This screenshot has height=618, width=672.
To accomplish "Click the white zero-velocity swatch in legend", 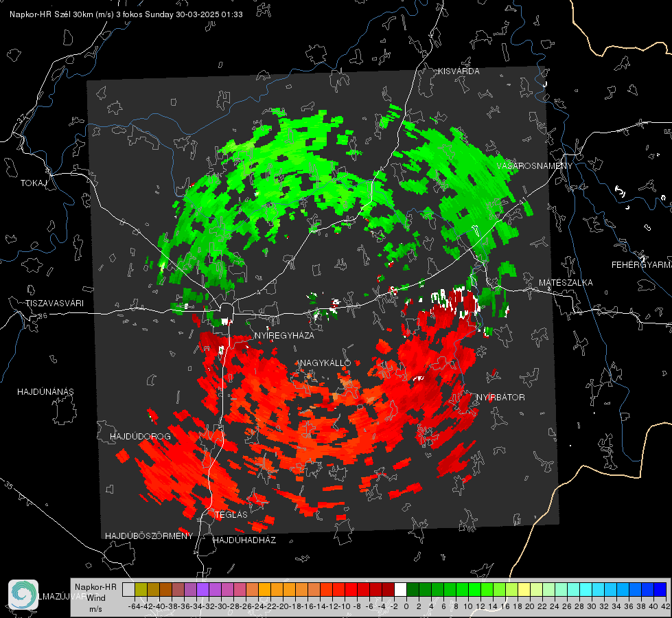I will pos(400,589).
